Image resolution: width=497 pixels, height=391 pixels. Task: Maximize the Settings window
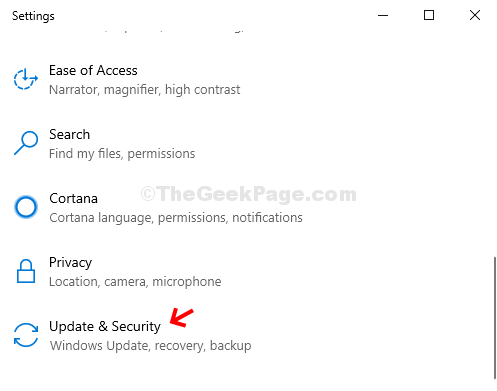coord(429,15)
